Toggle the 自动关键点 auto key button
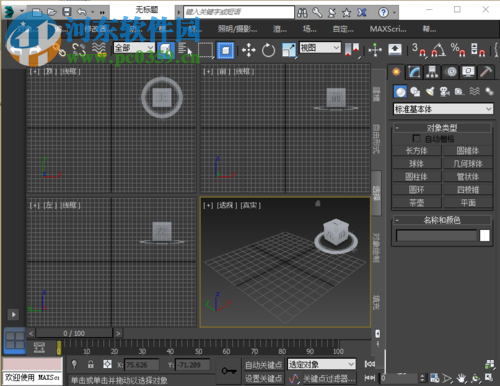Viewport: 500px width, 386px height. tap(264, 365)
